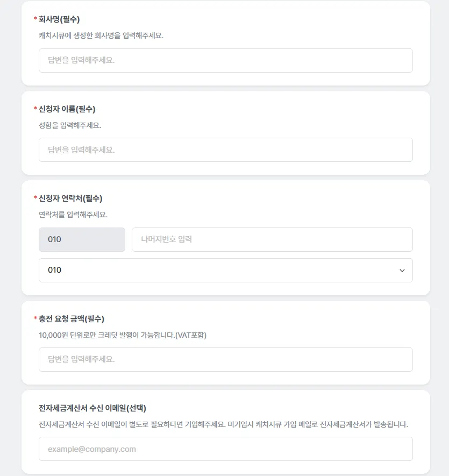Click the red asterisk beside 신청자 이름
The image size is (449, 476).
pyautogui.click(x=35, y=109)
